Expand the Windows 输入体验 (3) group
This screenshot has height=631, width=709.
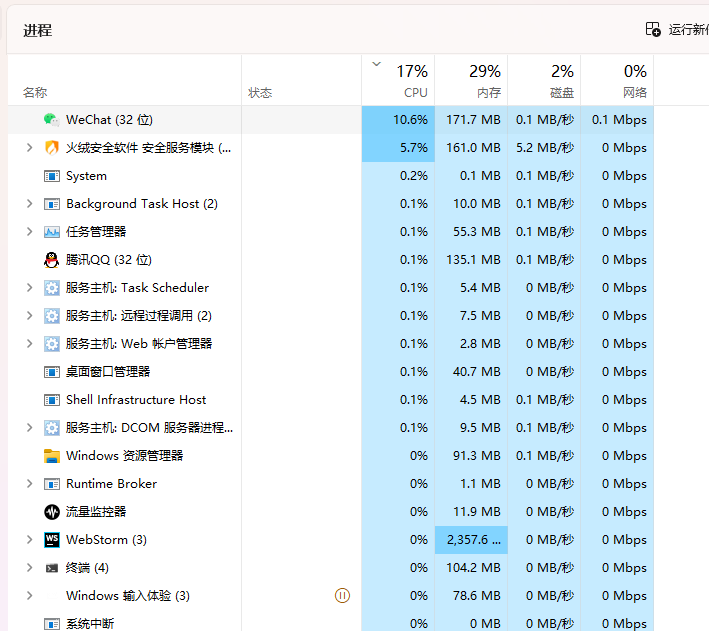[29, 596]
